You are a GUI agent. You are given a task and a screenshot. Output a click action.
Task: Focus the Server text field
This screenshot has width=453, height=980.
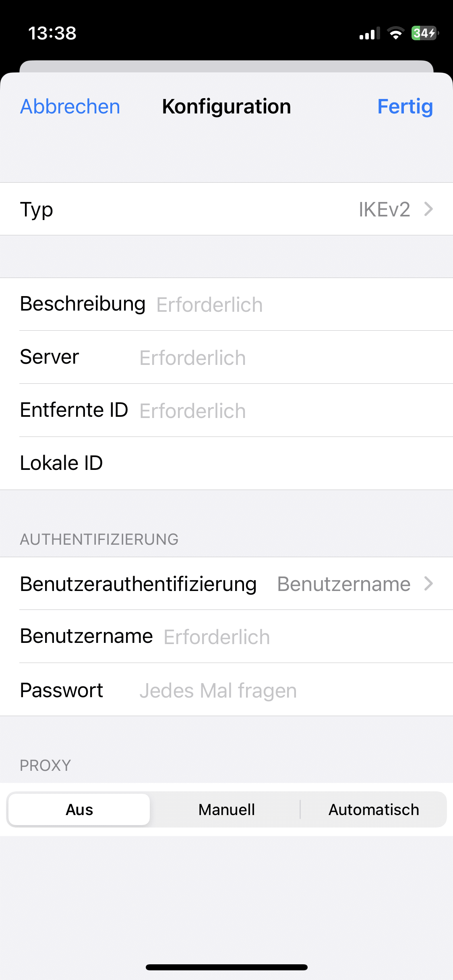coord(290,358)
